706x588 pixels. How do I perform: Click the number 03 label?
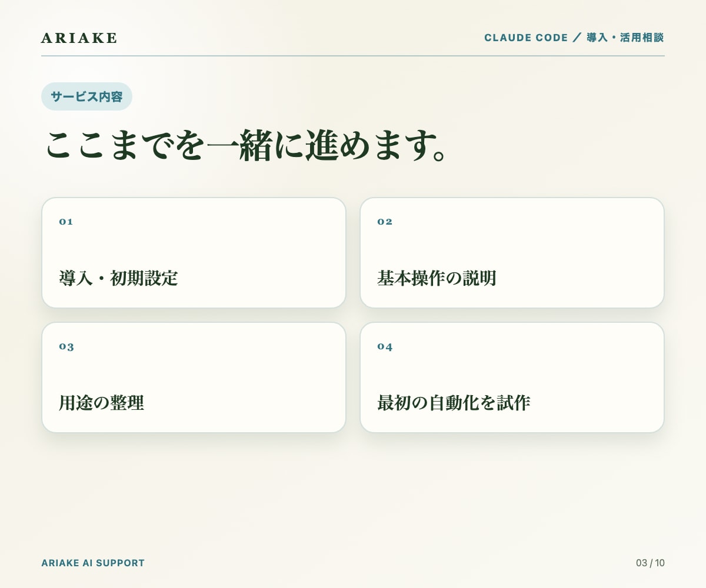tap(66, 346)
